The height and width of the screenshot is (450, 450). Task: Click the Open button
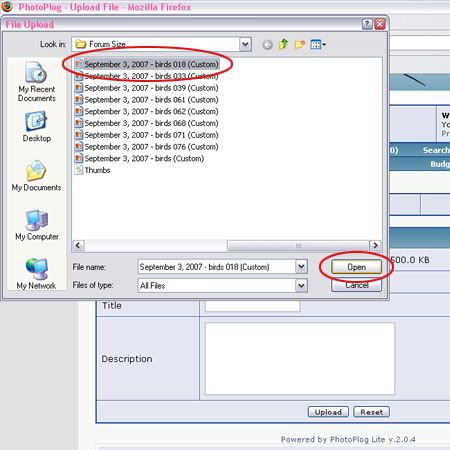pos(356,267)
